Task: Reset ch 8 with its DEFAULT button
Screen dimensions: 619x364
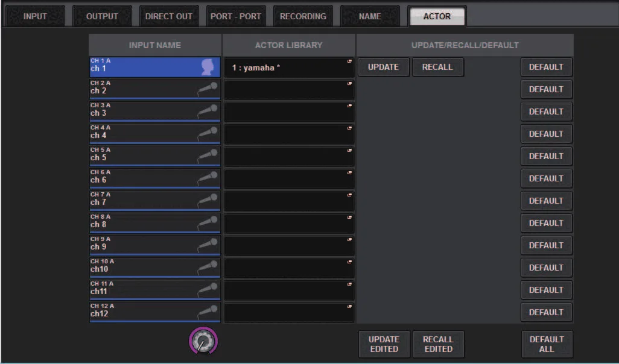Action: (547, 223)
